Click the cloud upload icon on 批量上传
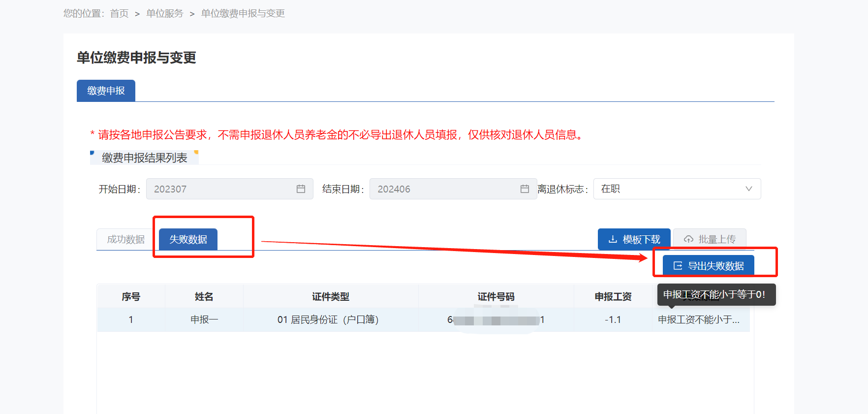 tap(689, 239)
